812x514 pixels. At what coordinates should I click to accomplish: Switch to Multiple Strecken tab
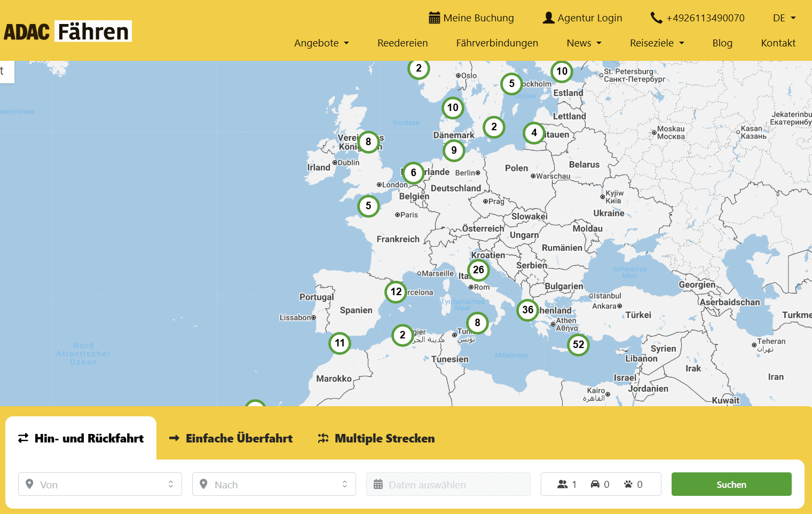376,438
